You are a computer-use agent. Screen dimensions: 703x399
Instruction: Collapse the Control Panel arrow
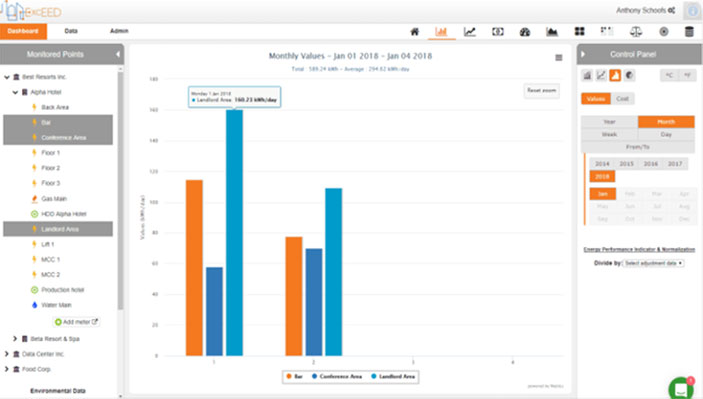point(583,54)
